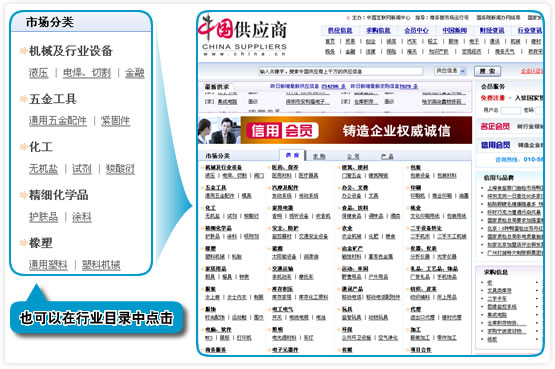
Task: Open the 食品、饮料 category link
Action: pos(355,208)
